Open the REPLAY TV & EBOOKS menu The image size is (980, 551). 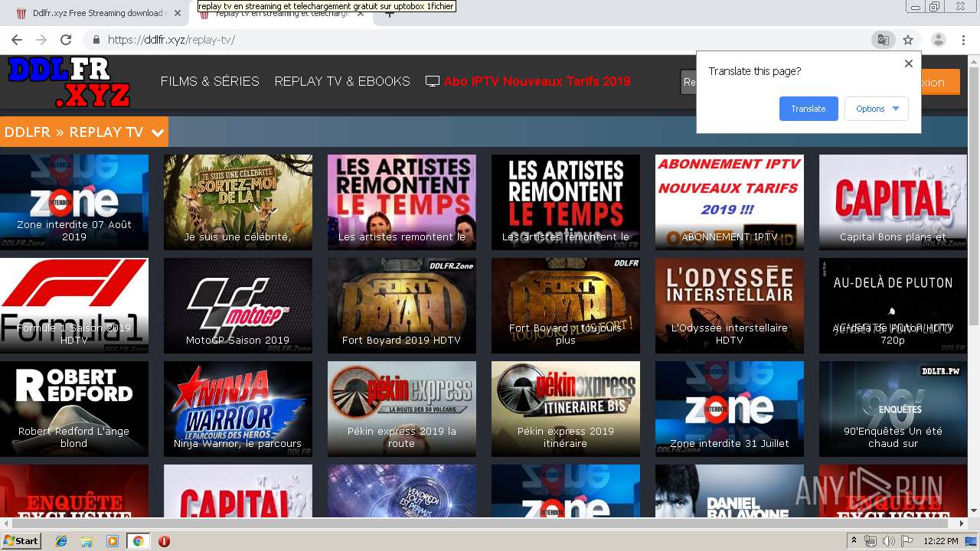tap(342, 81)
